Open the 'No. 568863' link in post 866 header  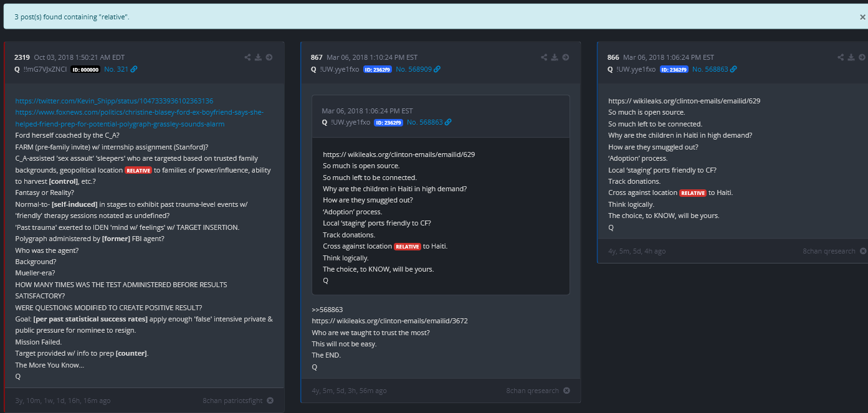click(x=710, y=69)
